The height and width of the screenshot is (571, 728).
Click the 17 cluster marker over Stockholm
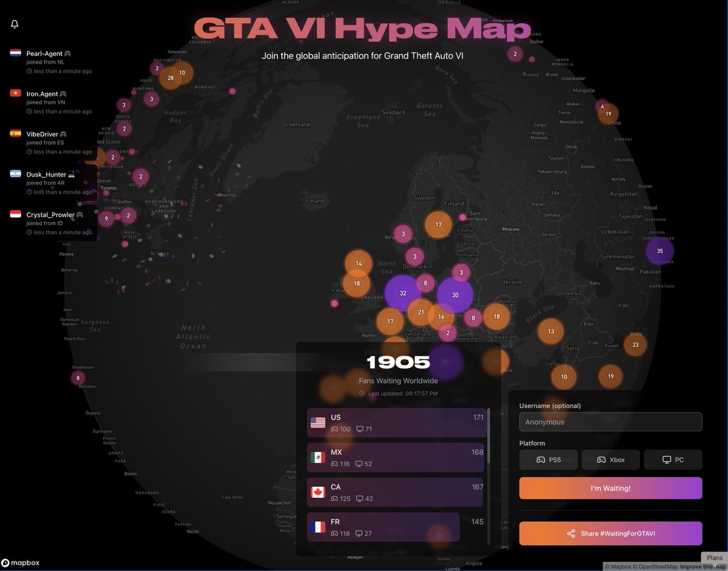(x=438, y=225)
